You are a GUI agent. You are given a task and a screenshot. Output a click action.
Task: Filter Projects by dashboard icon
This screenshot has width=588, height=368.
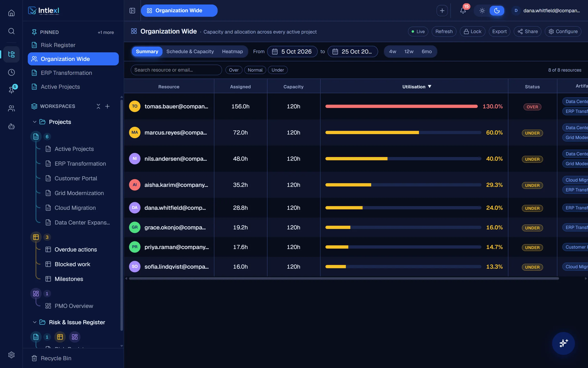click(x=36, y=293)
